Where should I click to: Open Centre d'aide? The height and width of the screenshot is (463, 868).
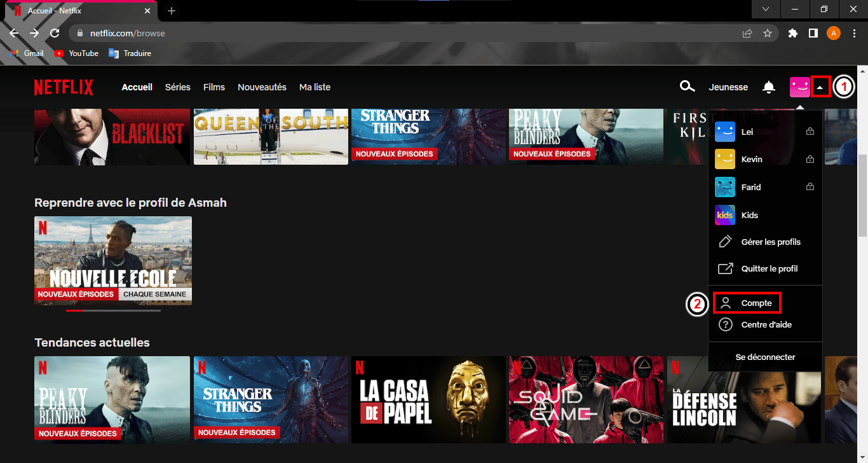tap(766, 325)
